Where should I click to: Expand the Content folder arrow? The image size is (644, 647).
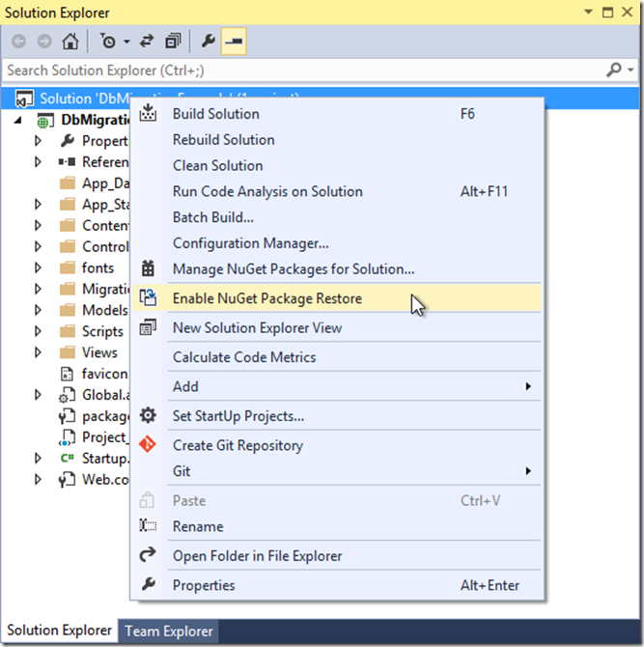38,226
